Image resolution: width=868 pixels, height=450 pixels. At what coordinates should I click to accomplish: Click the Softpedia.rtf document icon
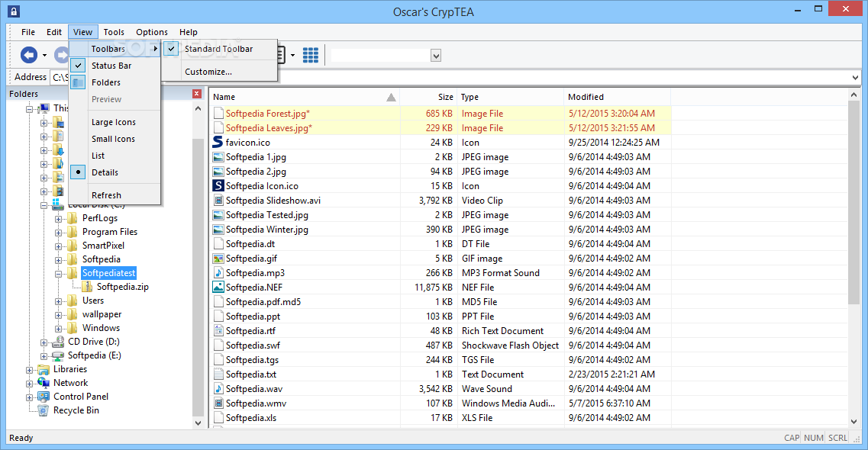click(x=218, y=330)
